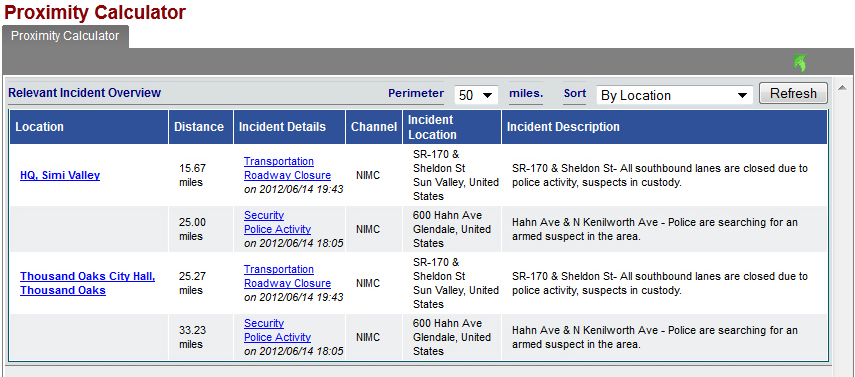Viewport: 855px width, 377px height.
Task: Open the Perimeter miles dropdown
Action: coord(476,95)
